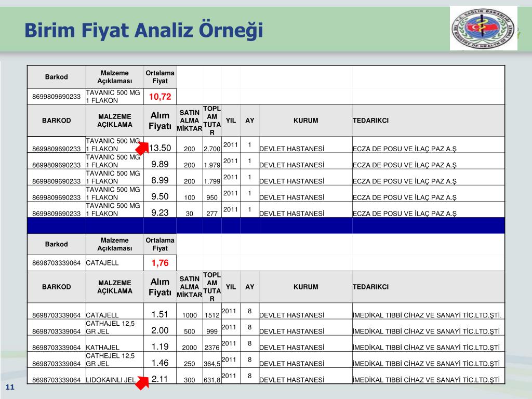Click the purchase quantity 1000
532x399 pixels.
click(x=190, y=315)
